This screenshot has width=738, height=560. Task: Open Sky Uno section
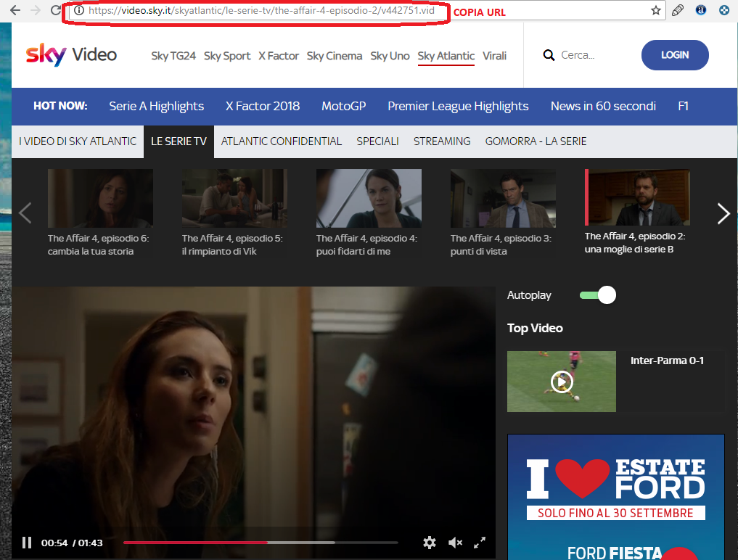(x=390, y=56)
